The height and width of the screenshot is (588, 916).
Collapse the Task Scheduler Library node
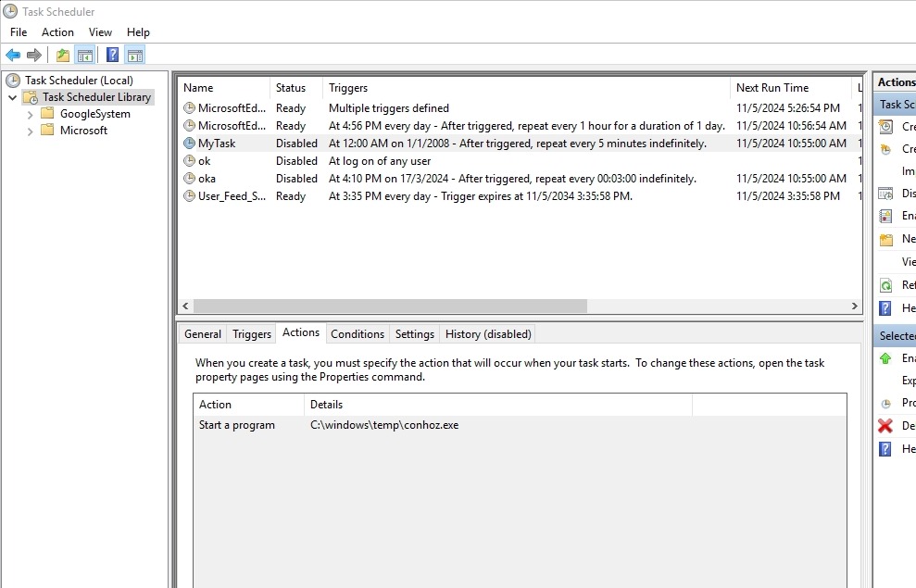click(x=12, y=97)
